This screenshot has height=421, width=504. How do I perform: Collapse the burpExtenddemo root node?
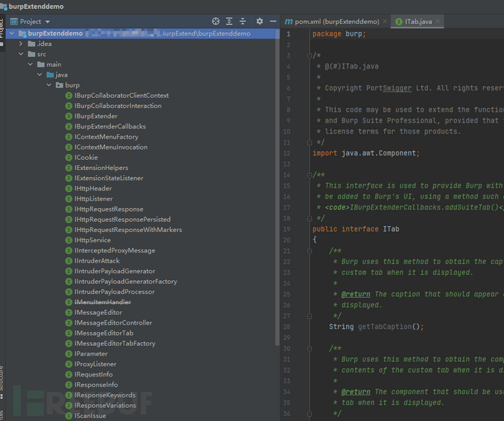[x=12, y=34]
